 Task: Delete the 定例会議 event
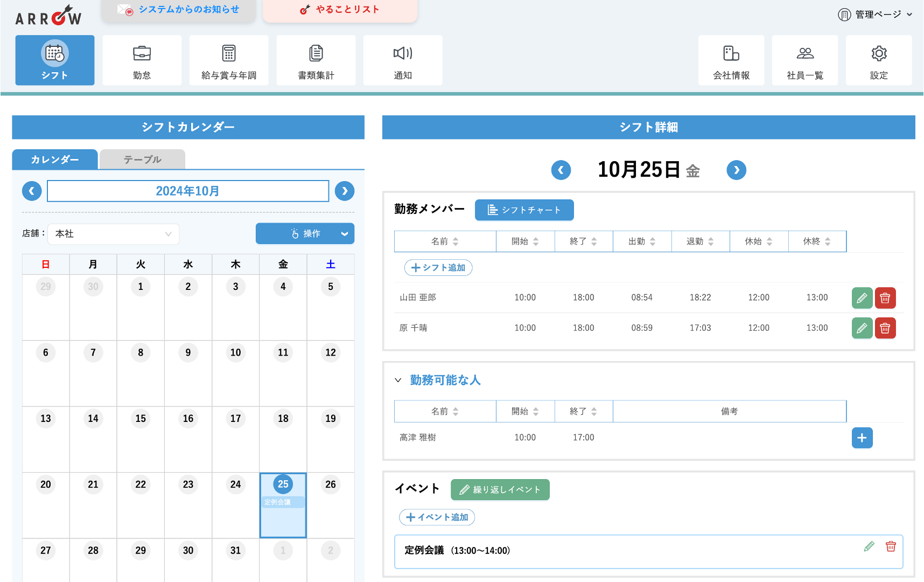click(891, 546)
